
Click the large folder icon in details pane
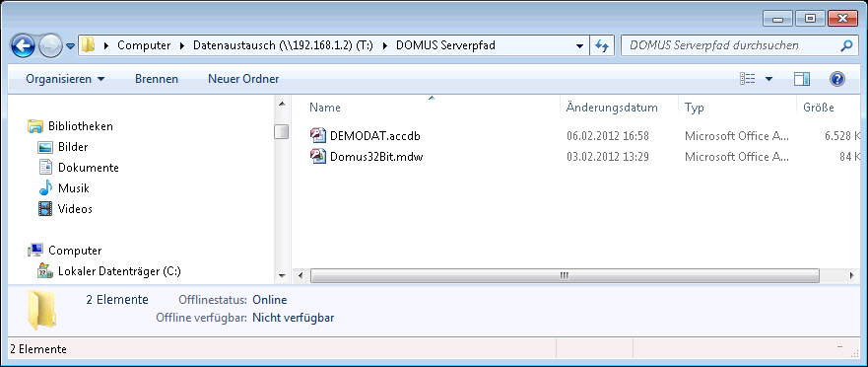pyautogui.click(x=42, y=311)
